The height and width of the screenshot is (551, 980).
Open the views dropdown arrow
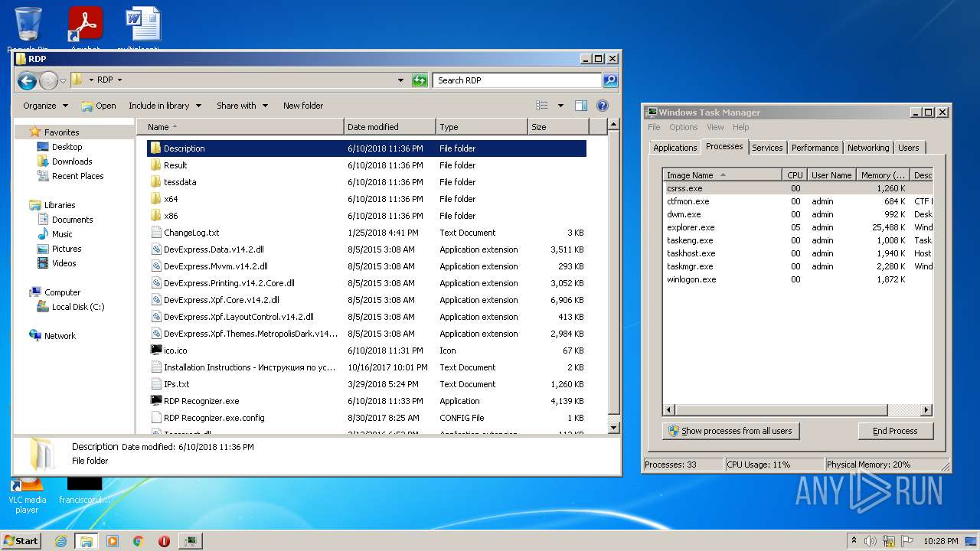click(560, 106)
